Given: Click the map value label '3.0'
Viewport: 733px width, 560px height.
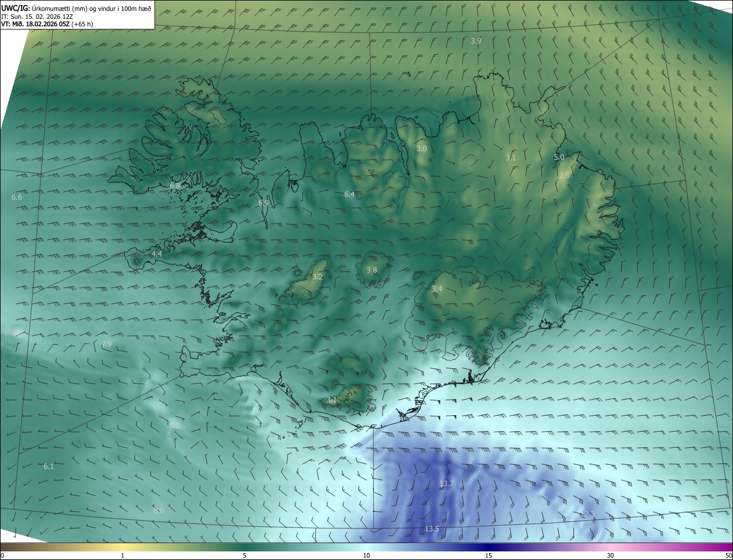Looking at the screenshot, I should pos(421,149).
